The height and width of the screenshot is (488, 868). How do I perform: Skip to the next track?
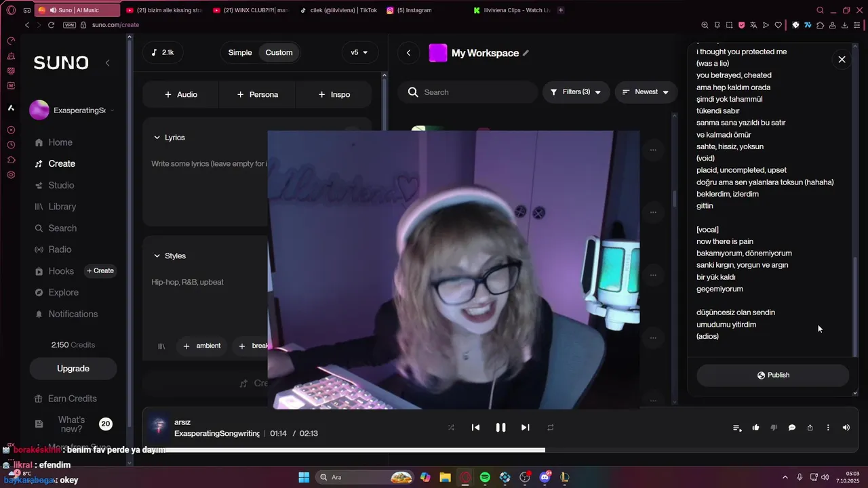525,428
